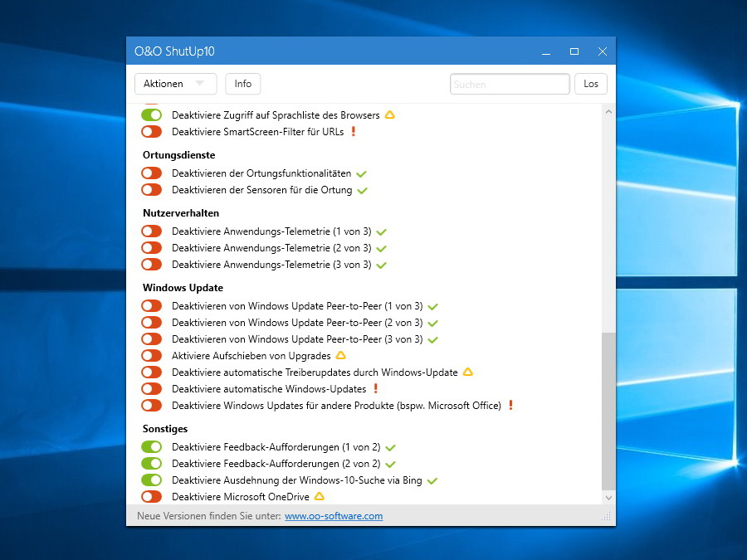Enable Anwendungs-Telemetrie (2 von 3) switch
Image resolution: width=747 pixels, height=560 pixels.
click(152, 248)
